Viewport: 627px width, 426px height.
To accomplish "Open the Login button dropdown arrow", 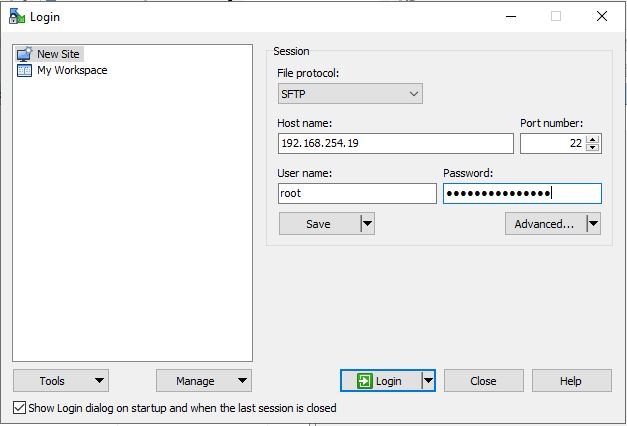I will point(428,381).
